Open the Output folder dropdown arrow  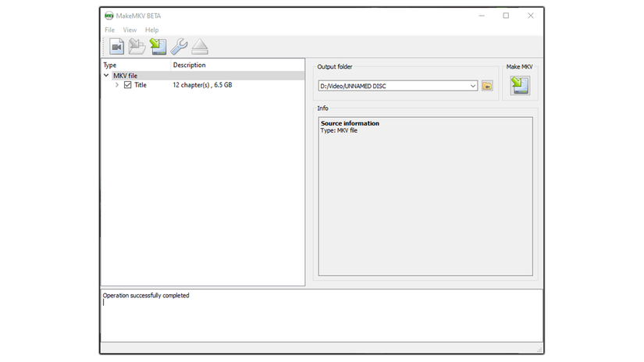(x=473, y=86)
